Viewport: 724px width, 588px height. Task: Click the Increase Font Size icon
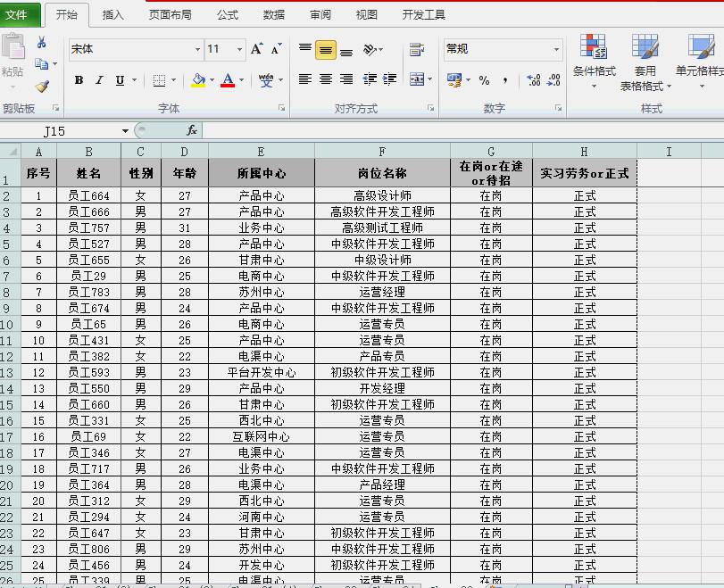256,48
